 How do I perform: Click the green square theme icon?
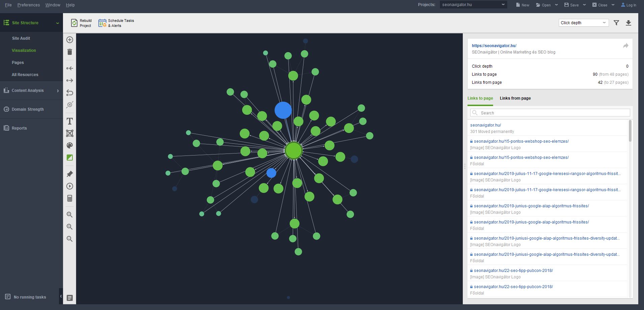pos(70,158)
